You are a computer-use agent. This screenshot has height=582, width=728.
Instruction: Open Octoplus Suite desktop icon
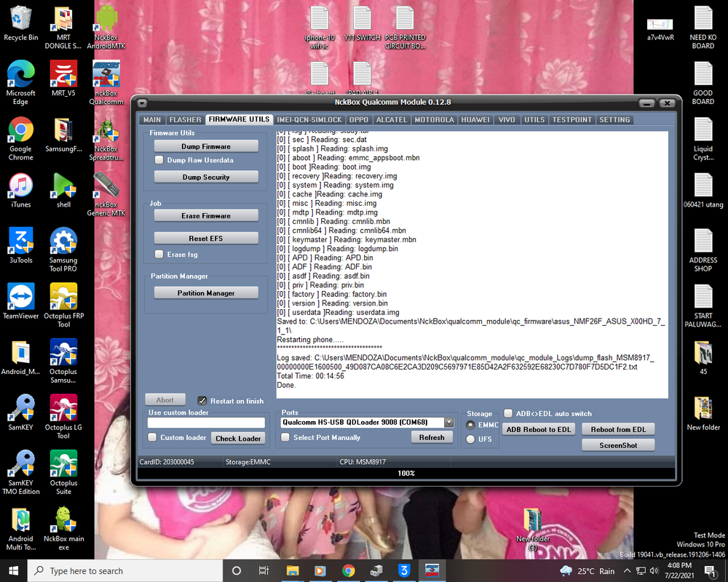[x=63, y=472]
